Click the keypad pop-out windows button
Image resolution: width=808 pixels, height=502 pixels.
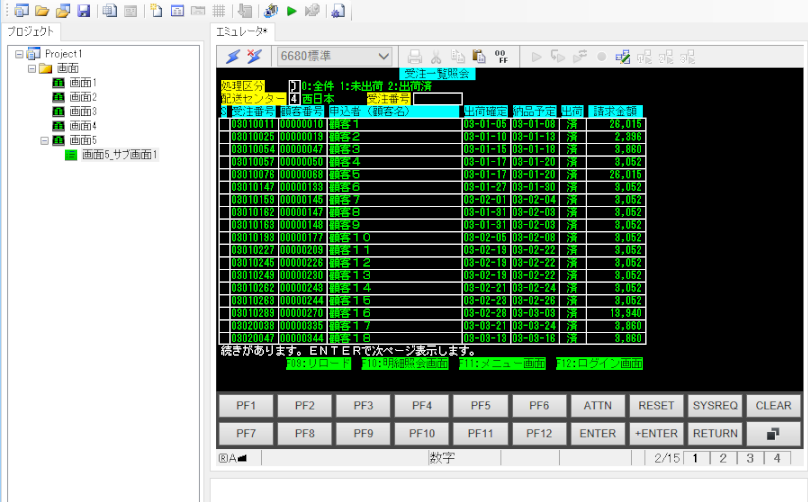coord(773,433)
